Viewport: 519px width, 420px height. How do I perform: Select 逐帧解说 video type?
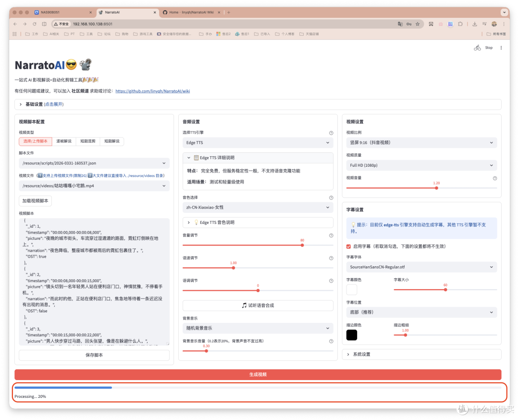click(x=64, y=141)
